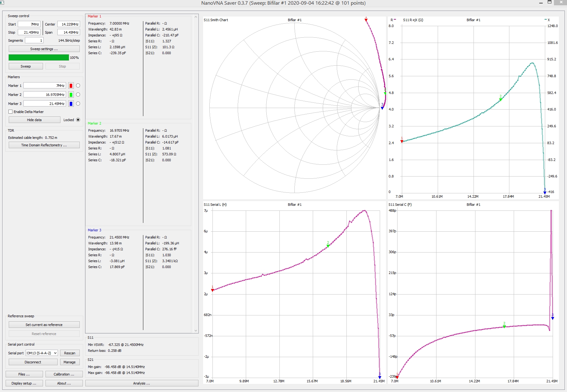The width and height of the screenshot is (567, 392).
Task: Maximize the NanoVNA Saver window
Action: click(550, 3)
